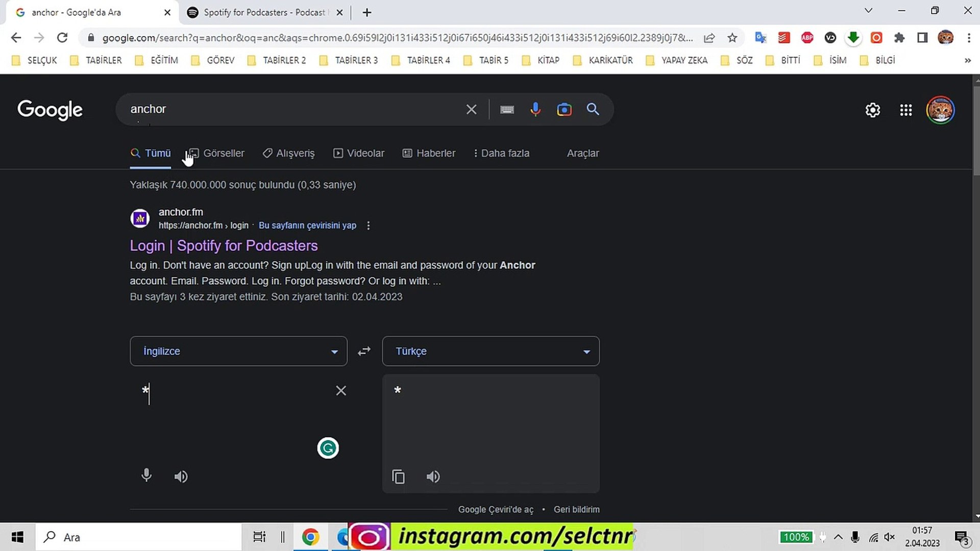
Task: Expand the İngilizce source language dropdown
Action: point(238,351)
